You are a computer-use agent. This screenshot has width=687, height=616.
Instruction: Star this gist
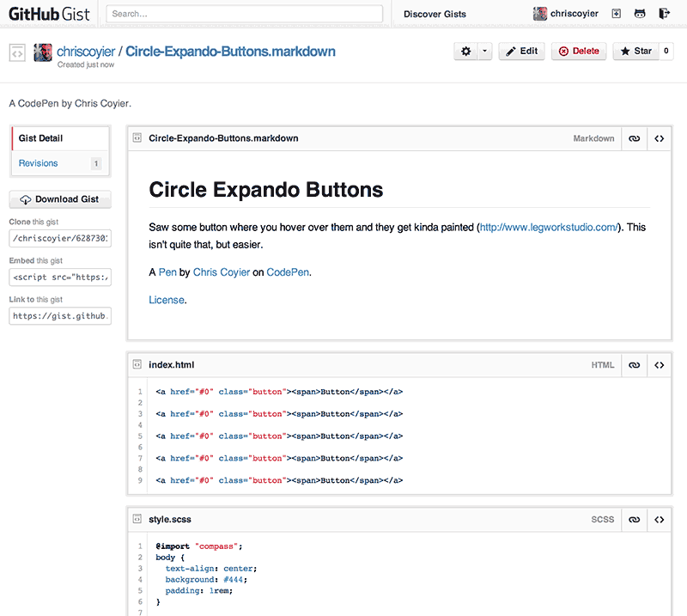click(635, 51)
